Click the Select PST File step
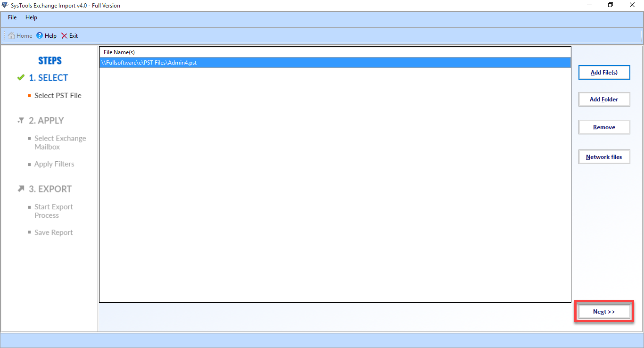 (x=58, y=95)
